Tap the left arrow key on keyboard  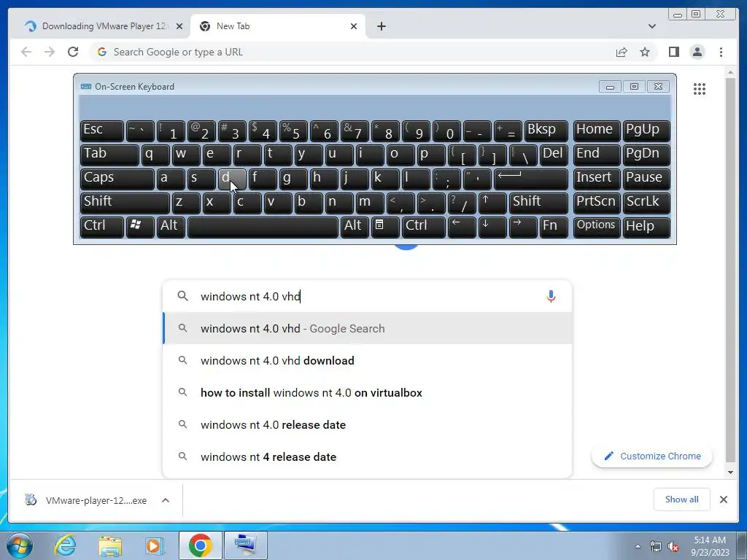click(x=462, y=227)
